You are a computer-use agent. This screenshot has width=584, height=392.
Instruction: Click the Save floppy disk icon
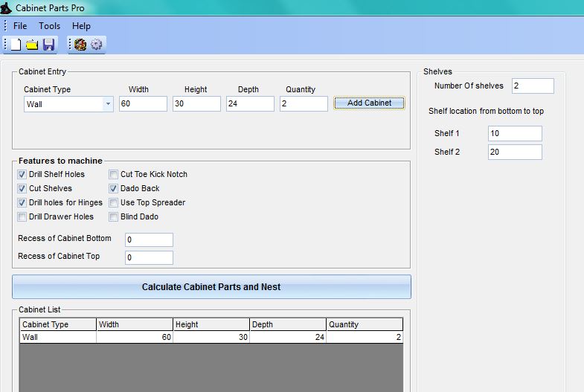click(48, 45)
